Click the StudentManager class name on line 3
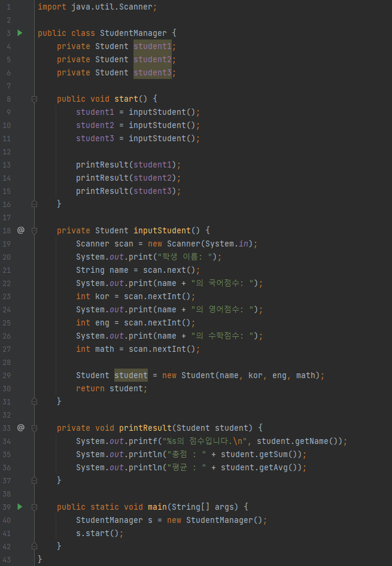Image resolution: width=392 pixels, height=566 pixels. [133, 34]
